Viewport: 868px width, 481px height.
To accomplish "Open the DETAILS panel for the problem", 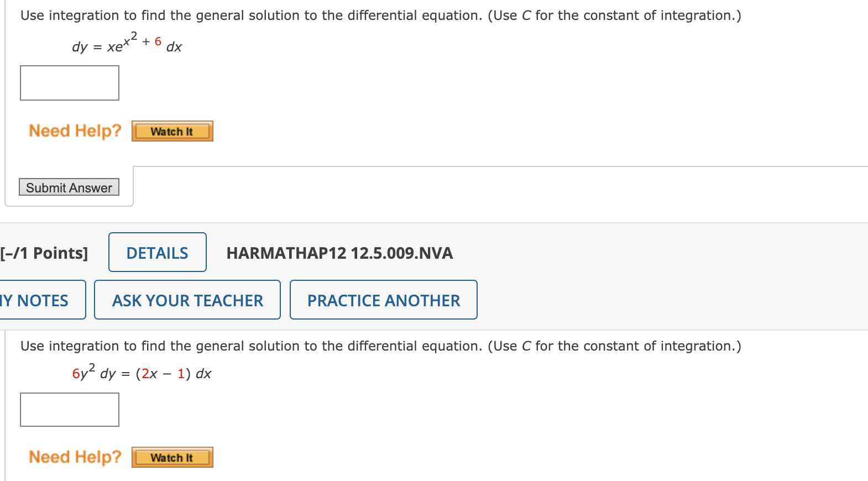I will [x=157, y=252].
